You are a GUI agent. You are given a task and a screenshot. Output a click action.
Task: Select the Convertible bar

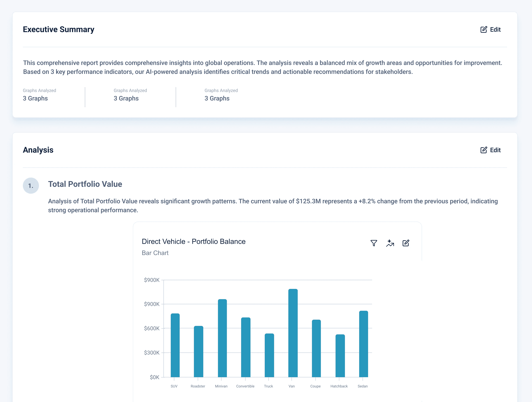click(246, 347)
